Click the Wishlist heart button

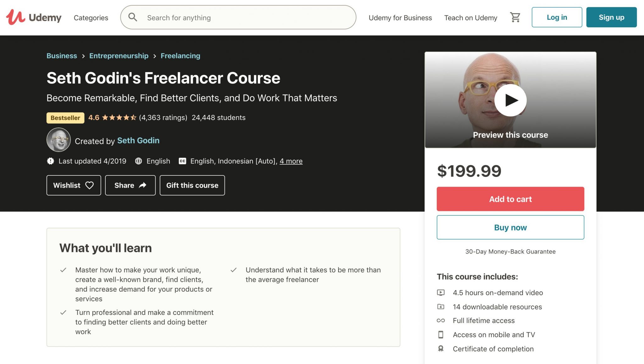pyautogui.click(x=74, y=185)
